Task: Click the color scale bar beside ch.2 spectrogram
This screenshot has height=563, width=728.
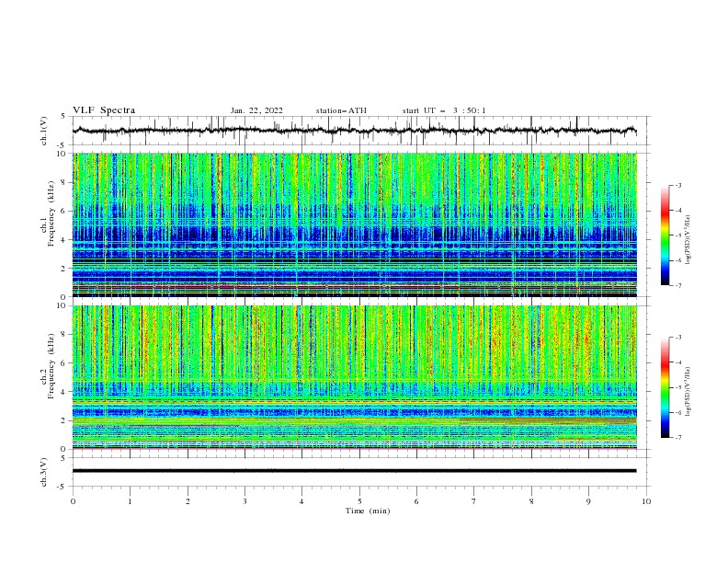Action: (x=665, y=387)
